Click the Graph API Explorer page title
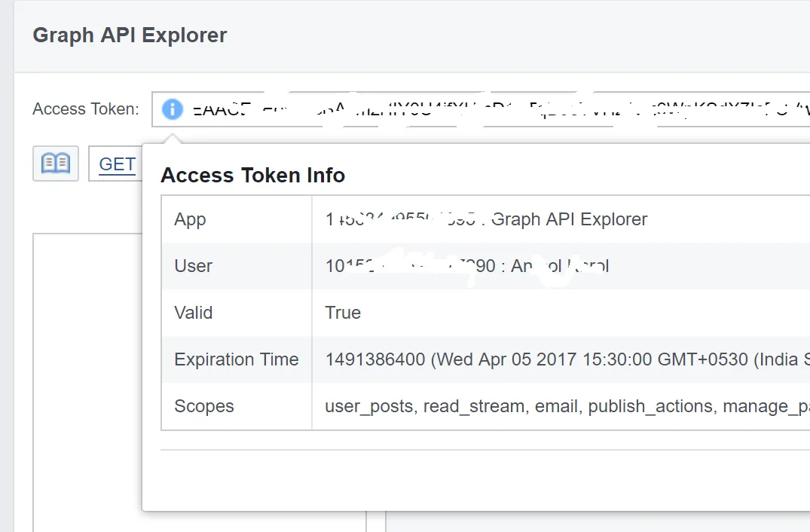The height and width of the screenshot is (532, 810). (x=130, y=35)
